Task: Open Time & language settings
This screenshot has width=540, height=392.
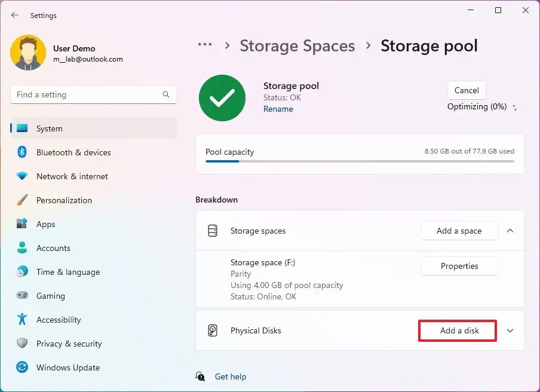Action: [x=68, y=272]
